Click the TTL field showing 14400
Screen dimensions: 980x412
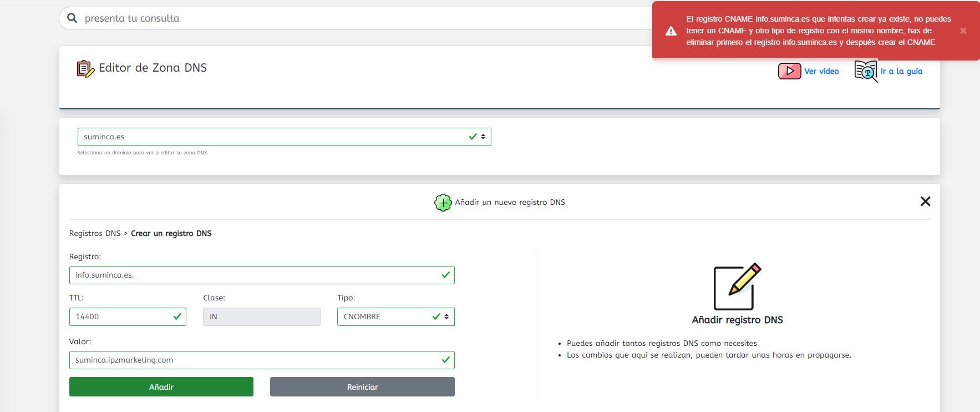coord(128,316)
